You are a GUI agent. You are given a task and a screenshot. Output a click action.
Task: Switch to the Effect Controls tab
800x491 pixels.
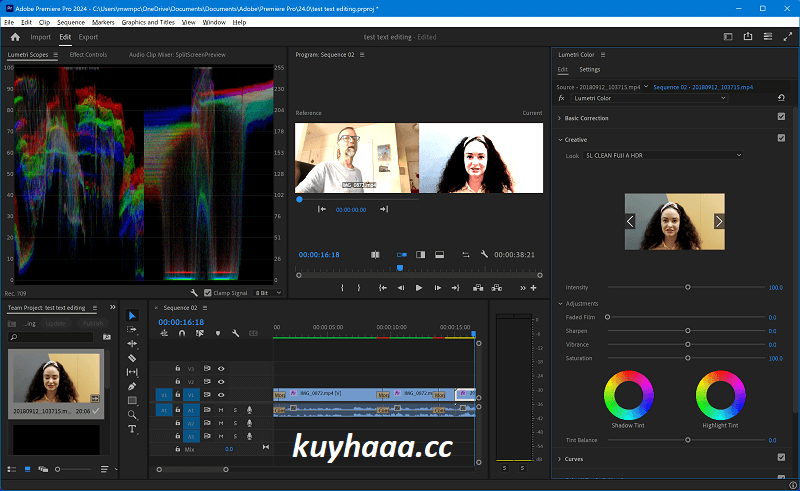pyautogui.click(x=88, y=55)
